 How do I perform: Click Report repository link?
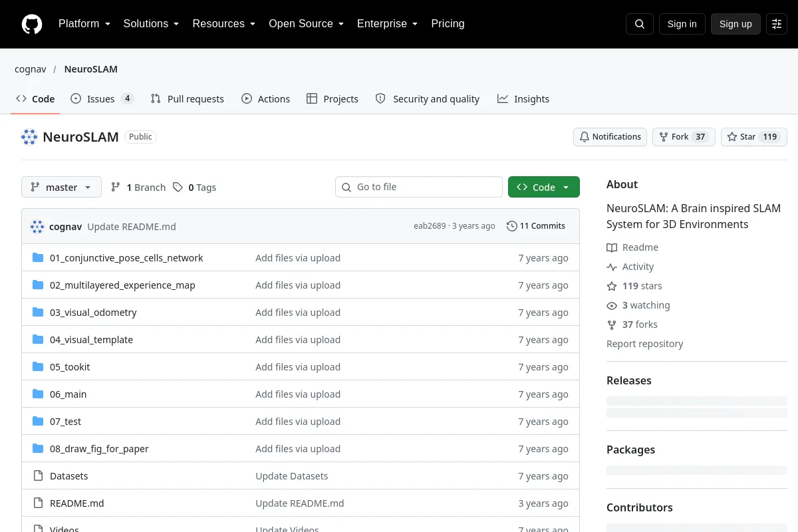click(x=645, y=344)
